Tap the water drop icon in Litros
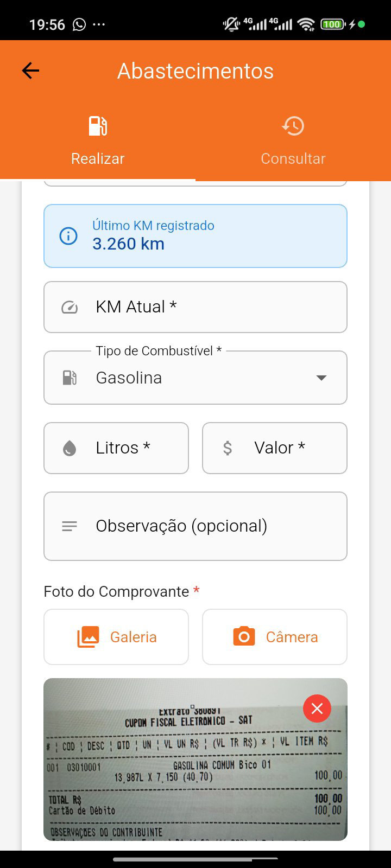 coord(70,448)
